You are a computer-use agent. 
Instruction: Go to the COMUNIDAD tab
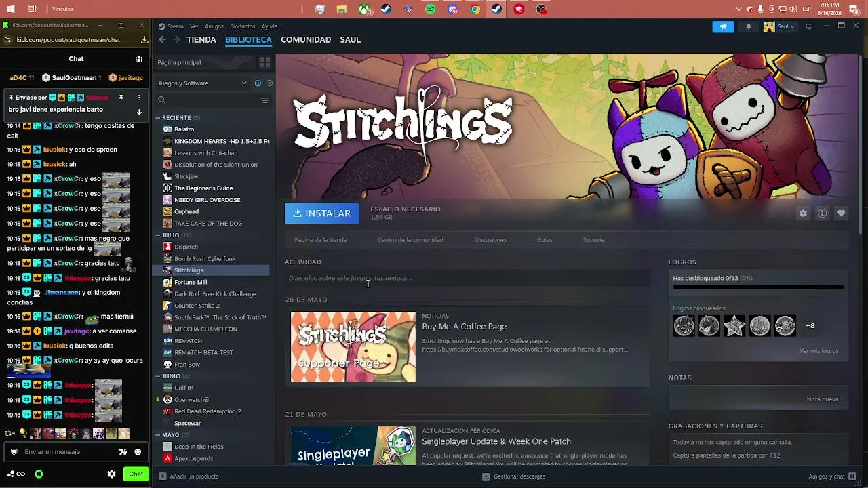tap(306, 39)
